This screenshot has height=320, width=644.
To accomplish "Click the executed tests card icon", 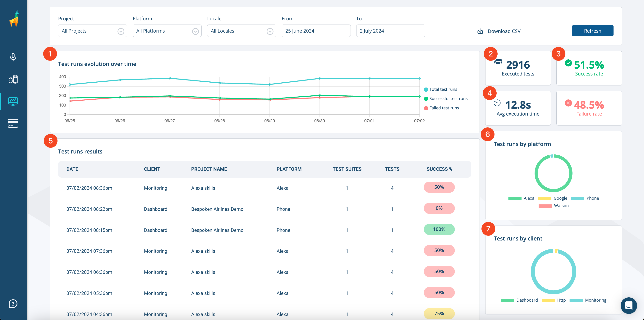I will pyautogui.click(x=498, y=62).
